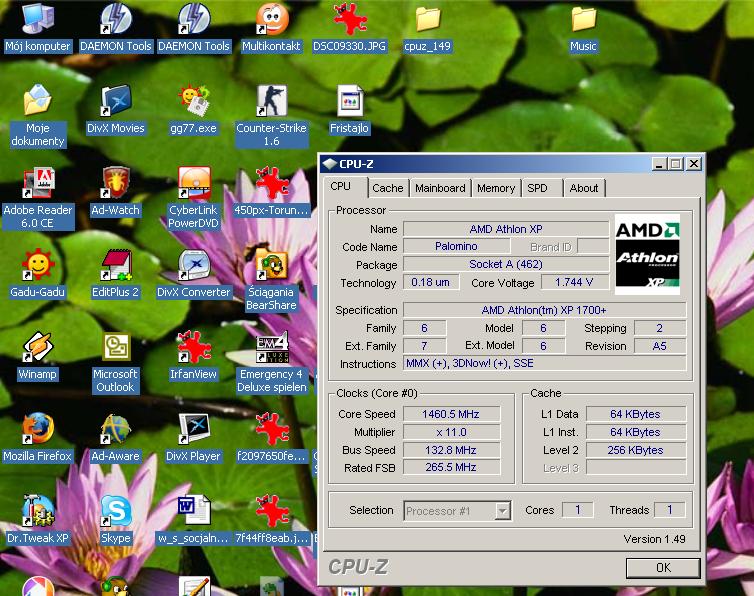Open the Memory tab
This screenshot has height=596, width=754.
(496, 188)
